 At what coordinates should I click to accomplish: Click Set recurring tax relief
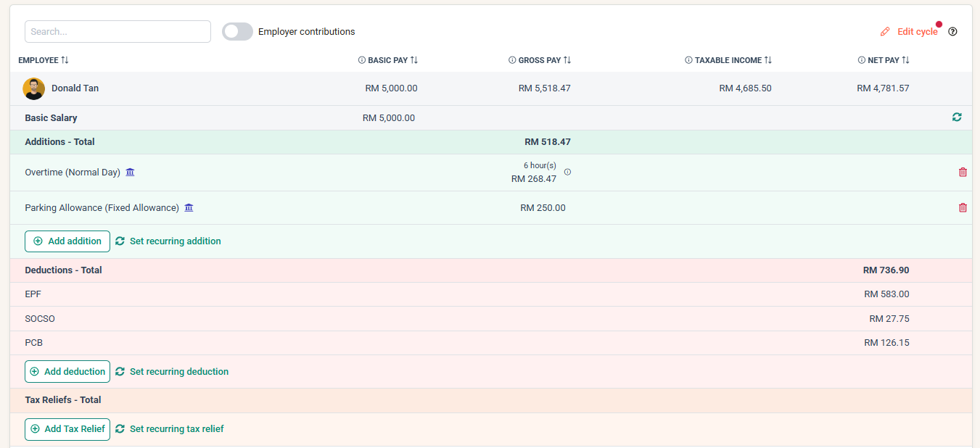pyautogui.click(x=176, y=428)
